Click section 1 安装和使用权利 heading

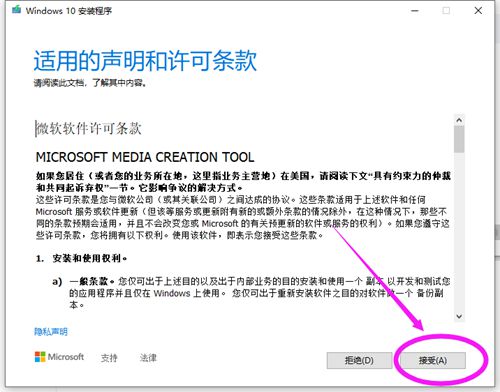pyautogui.click(x=81, y=258)
